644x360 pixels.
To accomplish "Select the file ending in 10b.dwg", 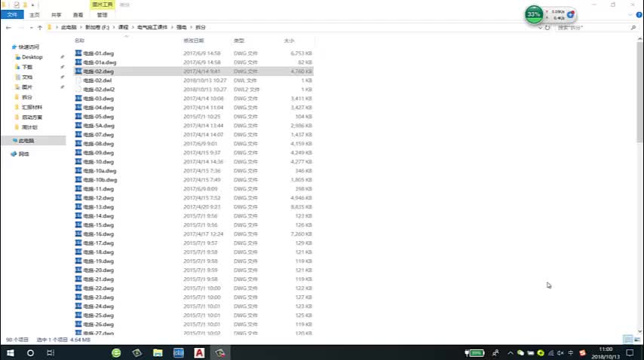I will coord(100,179).
